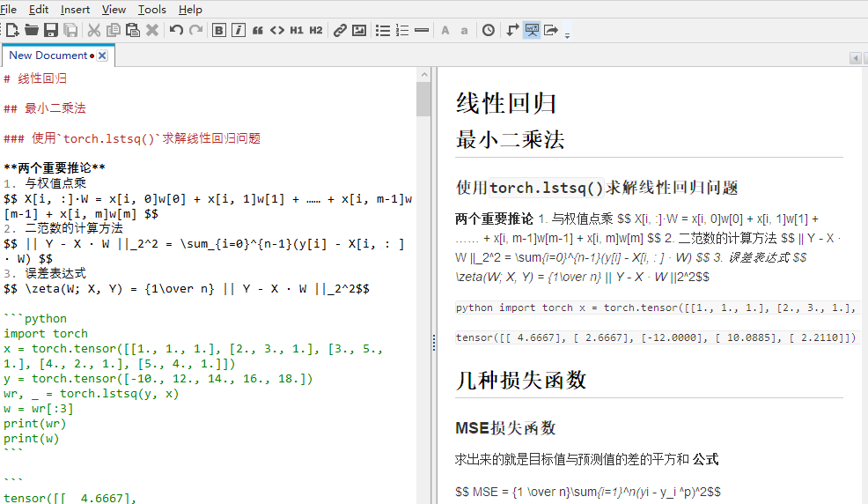Toggle the live preview pane

(532, 30)
